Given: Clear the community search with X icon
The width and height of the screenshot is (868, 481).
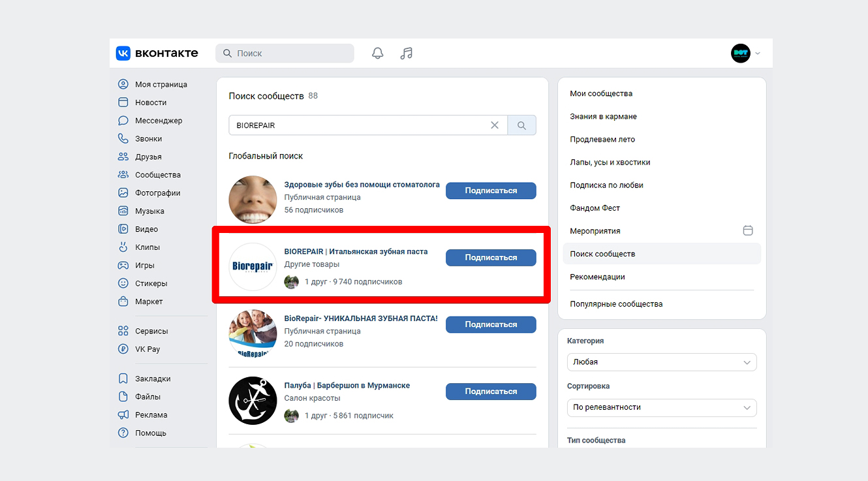Looking at the screenshot, I should coord(495,125).
